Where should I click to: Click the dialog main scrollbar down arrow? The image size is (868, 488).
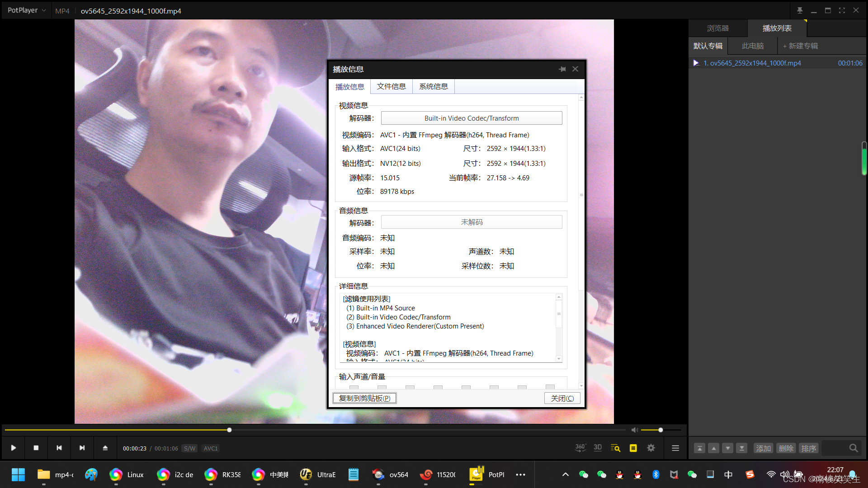(581, 386)
